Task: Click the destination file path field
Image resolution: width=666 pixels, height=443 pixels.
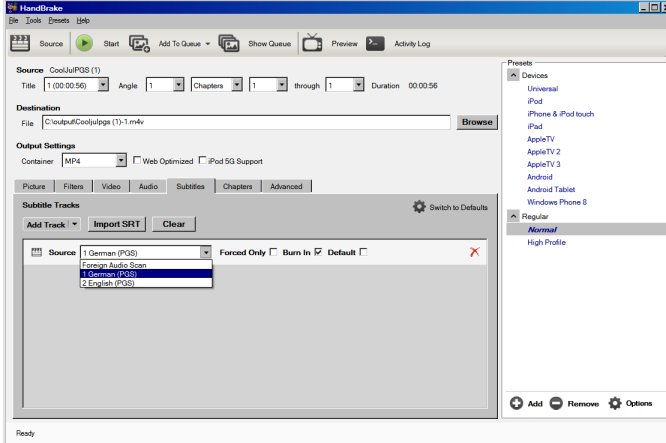Action: pyautogui.click(x=245, y=122)
